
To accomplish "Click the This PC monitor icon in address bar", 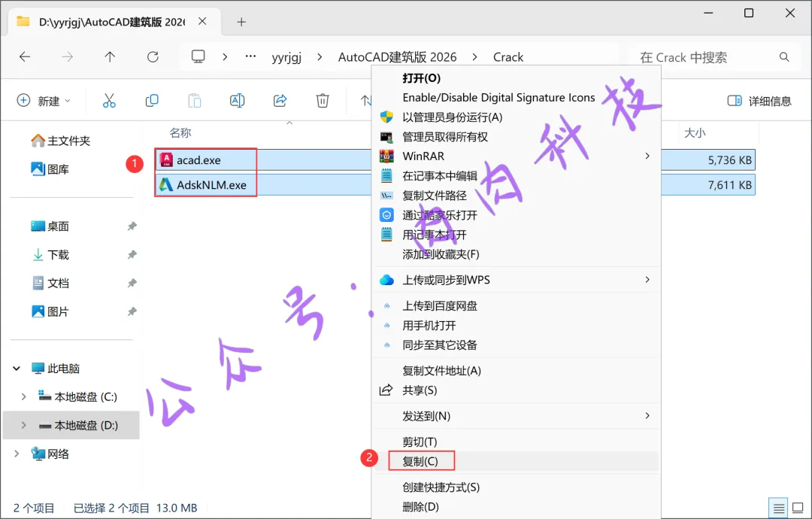I will [198, 56].
